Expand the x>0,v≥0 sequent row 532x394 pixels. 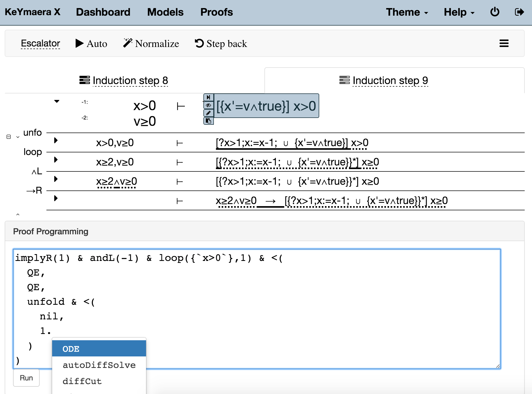tap(56, 140)
